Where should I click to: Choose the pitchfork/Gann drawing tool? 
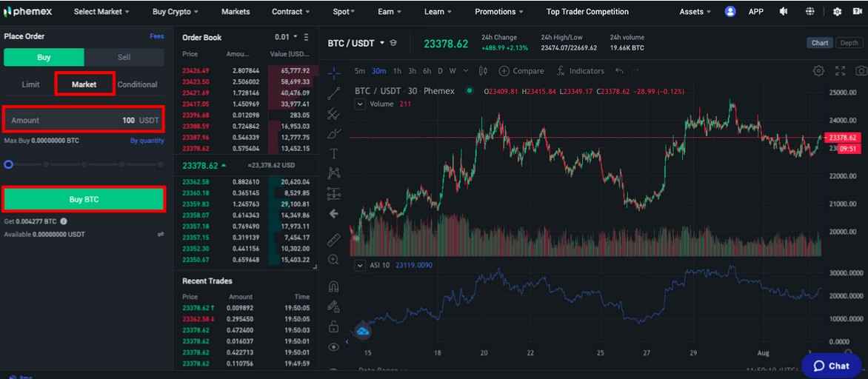point(334,113)
